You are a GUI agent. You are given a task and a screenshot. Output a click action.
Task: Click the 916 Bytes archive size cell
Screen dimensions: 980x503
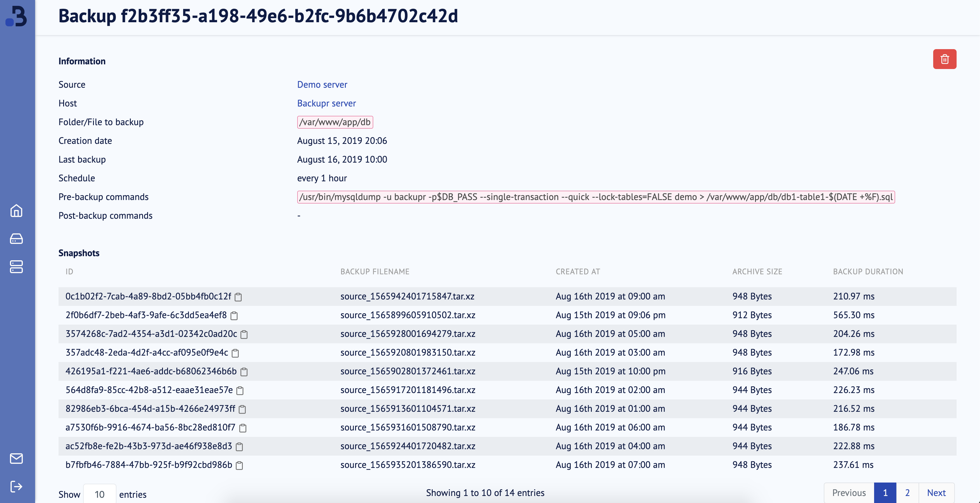752,371
